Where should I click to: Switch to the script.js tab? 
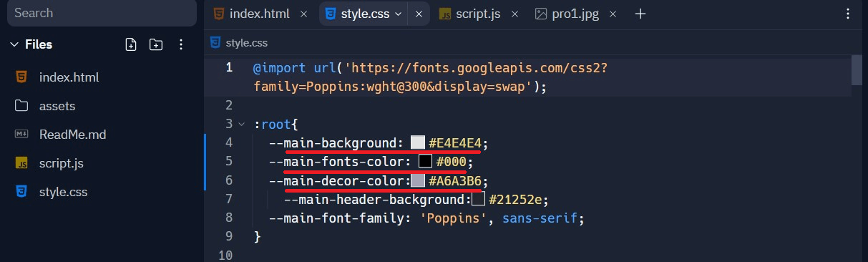[x=478, y=14]
